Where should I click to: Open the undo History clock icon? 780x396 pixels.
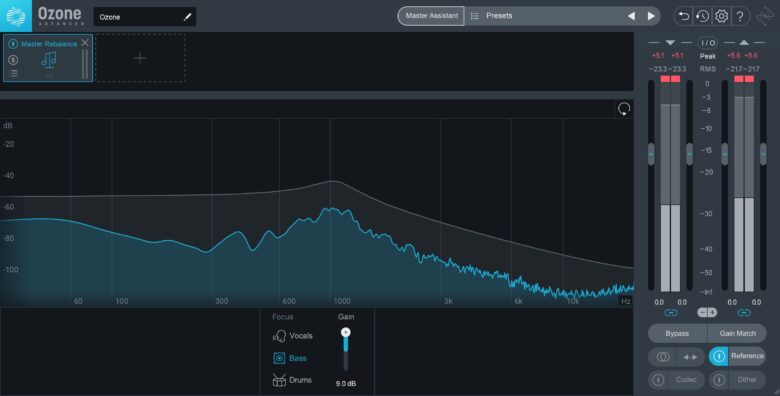[702, 16]
